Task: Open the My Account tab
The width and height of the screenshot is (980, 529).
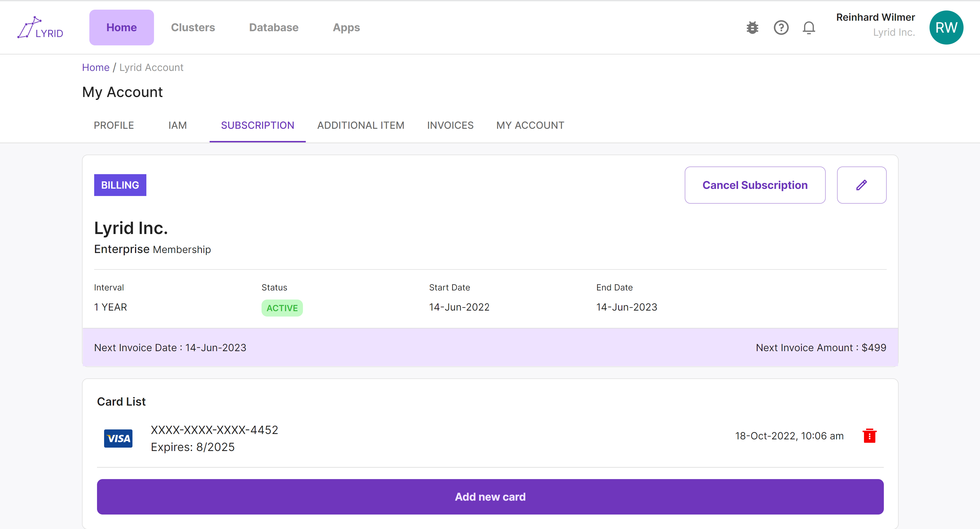Action: (530, 125)
